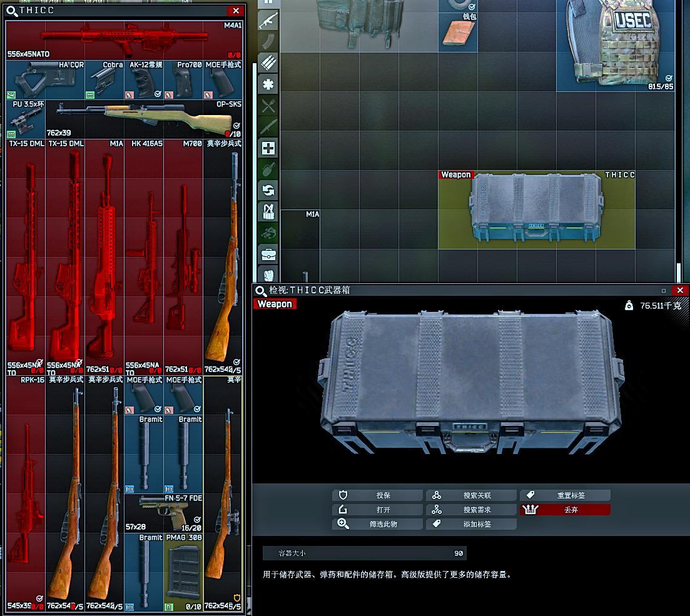Click the 556x45NATO caliber label on M4A1
The width and height of the screenshot is (690, 616).
tap(29, 54)
